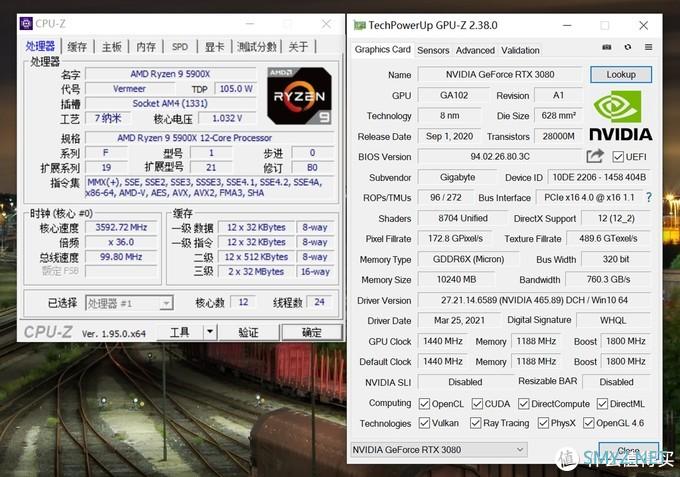Switch to the 内存 tab in CPU-Z
This screenshot has height=477, width=680.
(146, 47)
